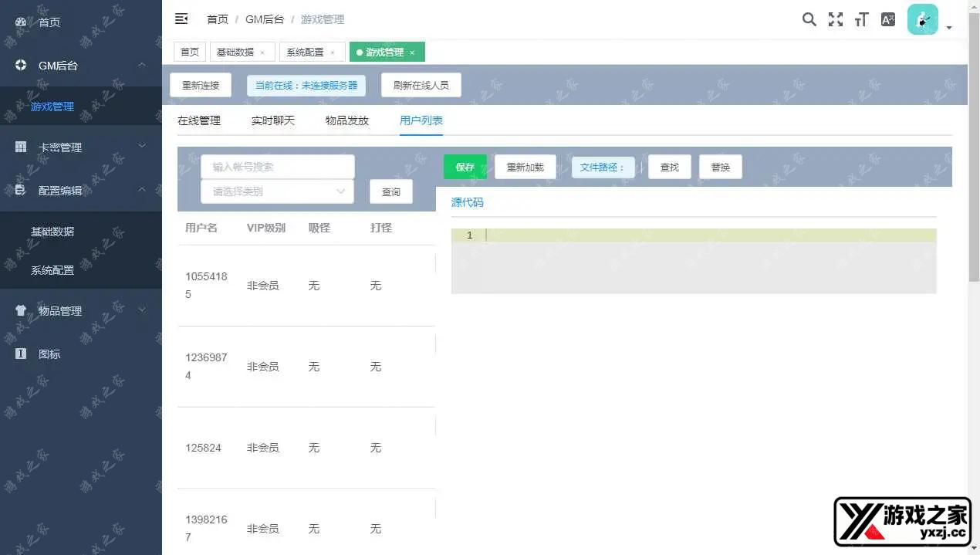This screenshot has width=980, height=555.
Task: Click the search magnifier icon
Action: click(x=809, y=19)
